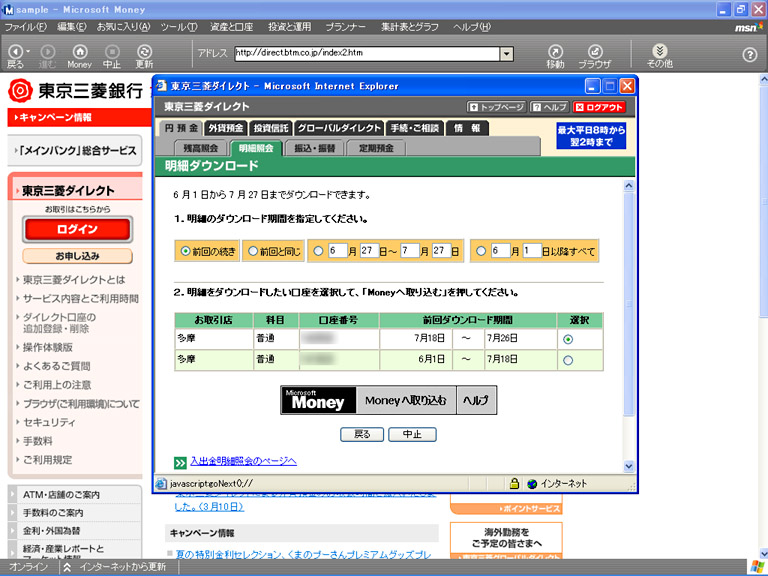
Task: Click the address bar URL field
Action: point(367,53)
